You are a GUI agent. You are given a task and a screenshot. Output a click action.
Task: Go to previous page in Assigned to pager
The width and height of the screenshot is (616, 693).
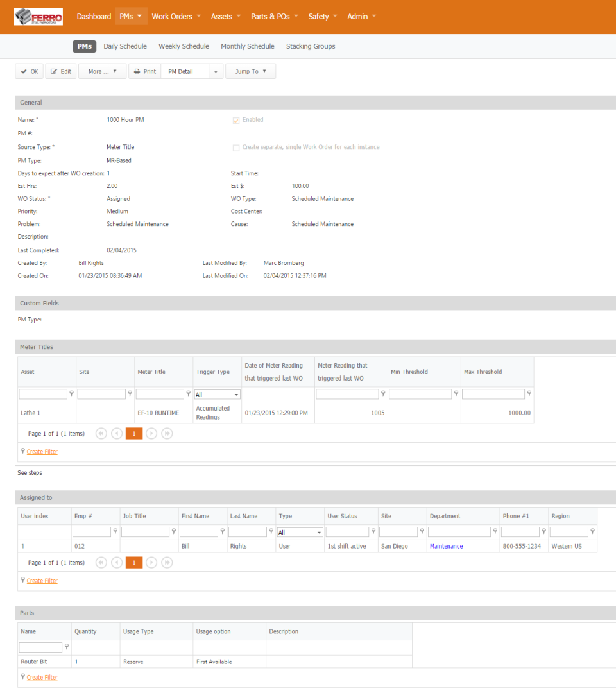coord(117,563)
